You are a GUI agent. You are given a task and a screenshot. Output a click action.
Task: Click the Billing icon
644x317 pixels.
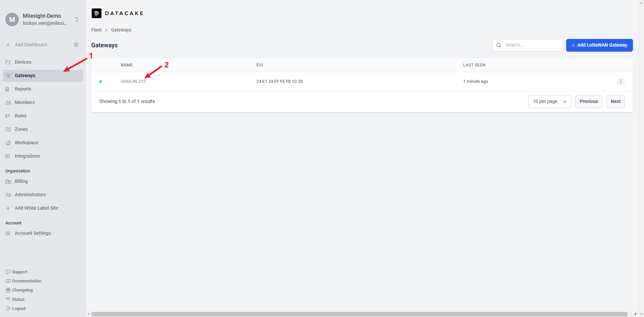(8, 181)
